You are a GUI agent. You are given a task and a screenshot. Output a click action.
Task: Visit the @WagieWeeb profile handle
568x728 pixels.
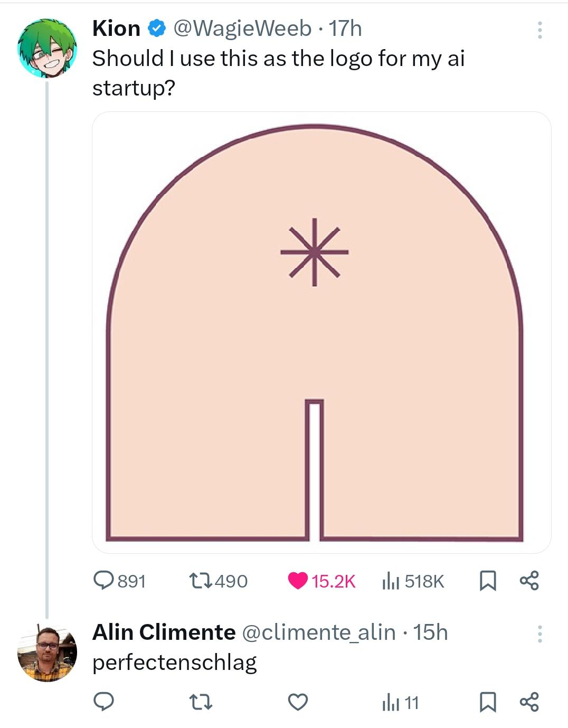tap(242, 29)
